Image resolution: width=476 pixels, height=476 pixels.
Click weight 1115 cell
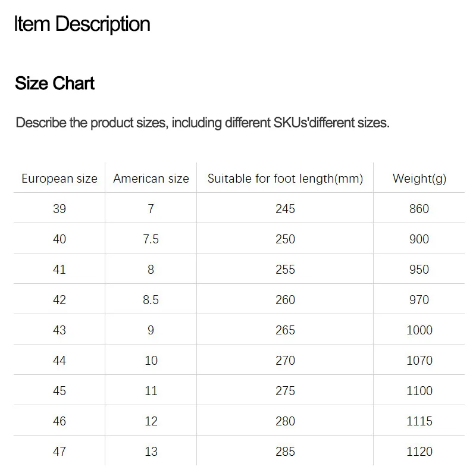coord(419,421)
